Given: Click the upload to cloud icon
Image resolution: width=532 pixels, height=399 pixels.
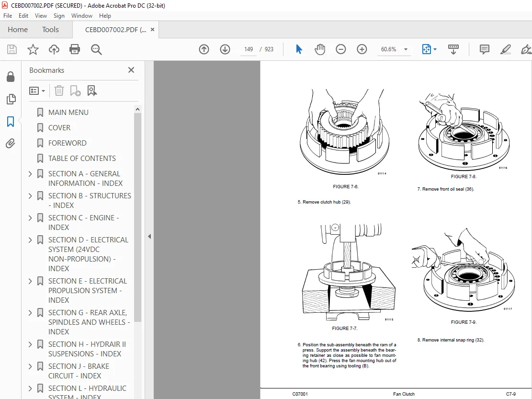Looking at the screenshot, I should pos(54,49).
